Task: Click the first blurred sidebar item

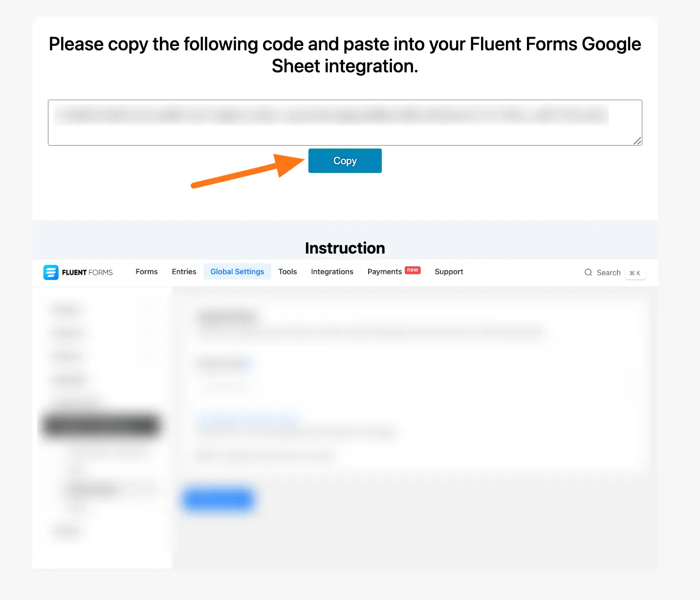Action: point(67,309)
